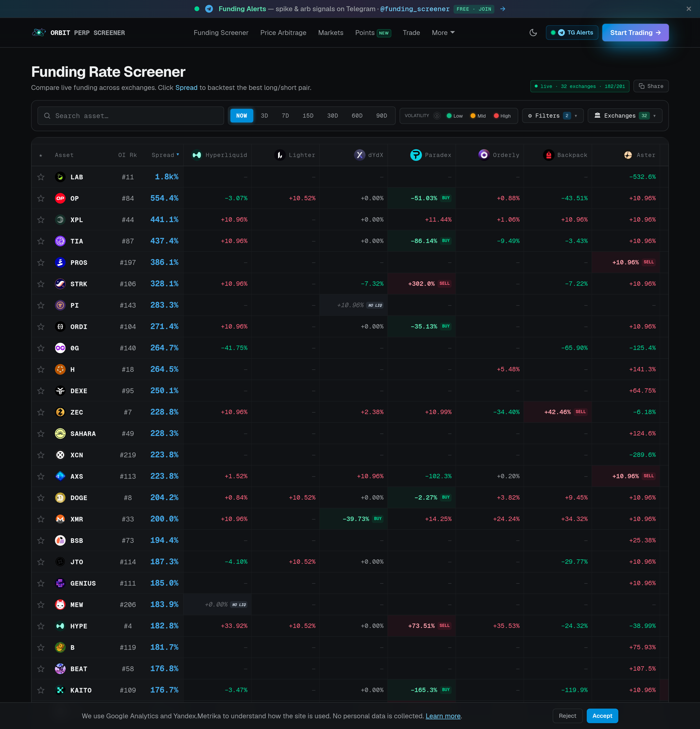The height and width of the screenshot is (729, 700).
Task: Open the Learn more link
Action: point(443,716)
